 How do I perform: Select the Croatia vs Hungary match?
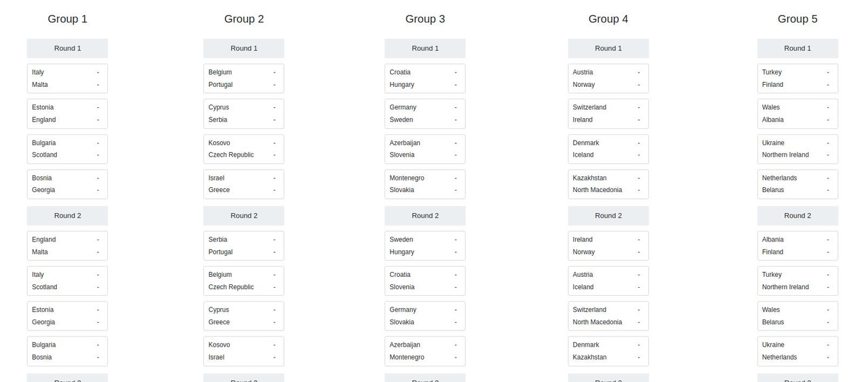pyautogui.click(x=425, y=78)
